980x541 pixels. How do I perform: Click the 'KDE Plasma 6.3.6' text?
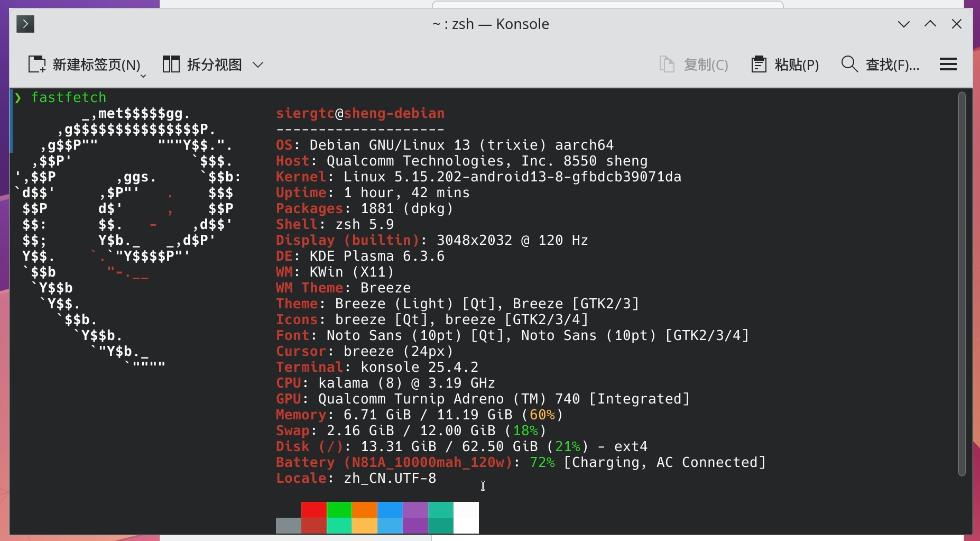pyautogui.click(x=377, y=256)
